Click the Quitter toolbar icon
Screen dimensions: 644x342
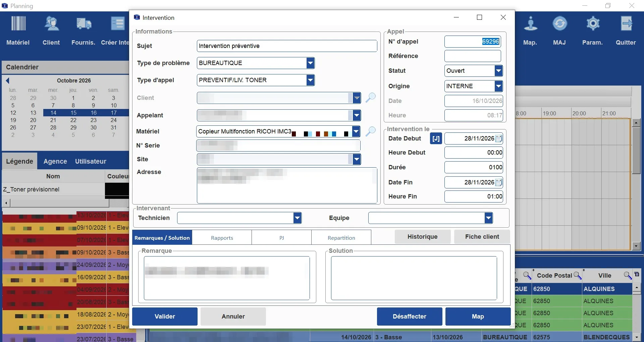point(626,31)
